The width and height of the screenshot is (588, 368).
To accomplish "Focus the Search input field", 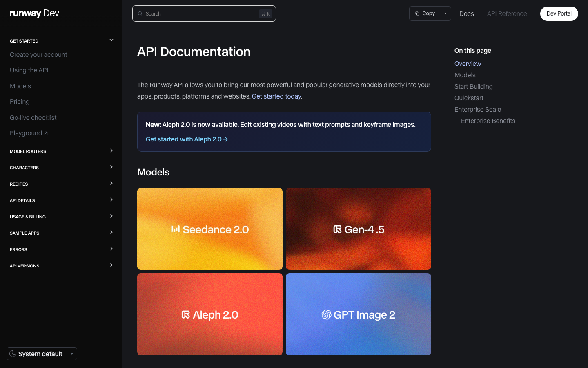I will [x=204, y=13].
